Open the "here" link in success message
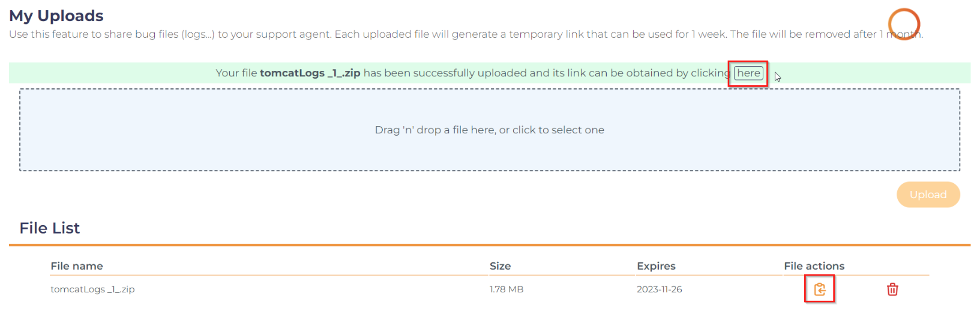Viewport: 980px width, 332px height. click(x=748, y=73)
